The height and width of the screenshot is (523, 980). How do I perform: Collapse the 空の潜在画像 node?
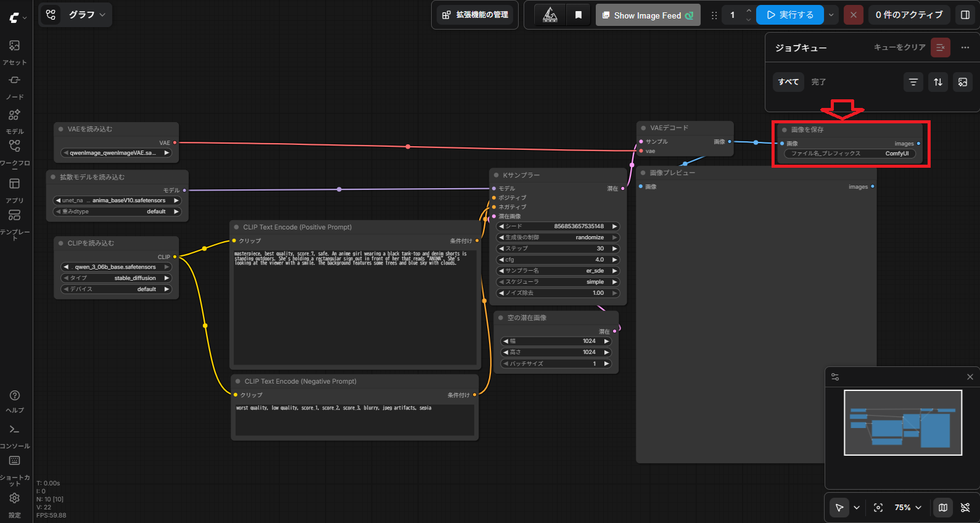point(501,318)
